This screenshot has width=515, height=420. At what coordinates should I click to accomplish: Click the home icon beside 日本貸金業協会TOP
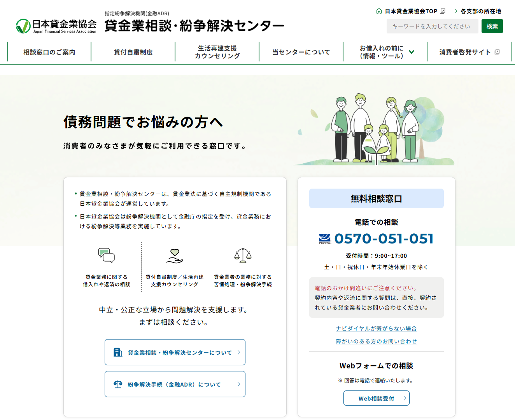pyautogui.click(x=379, y=11)
